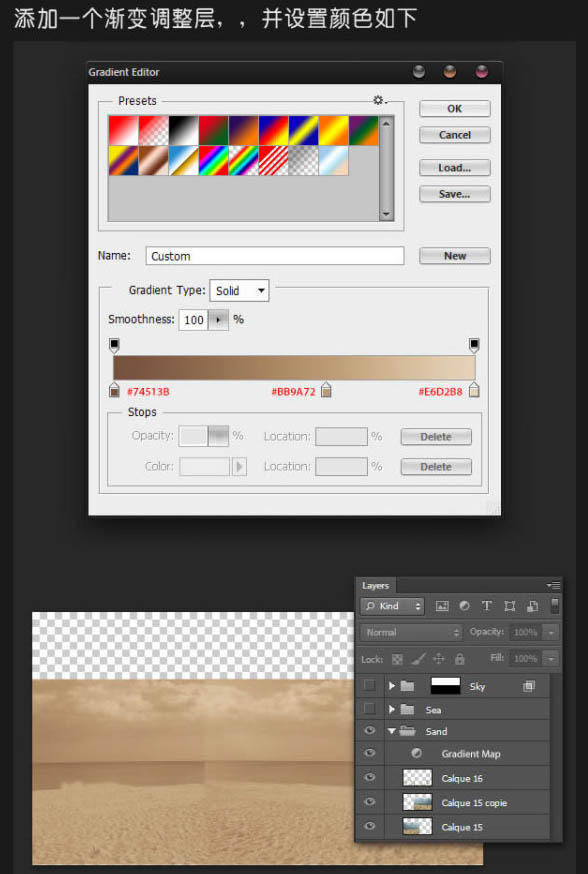
Task: Show the Sea group visibility
Action: pos(370,710)
